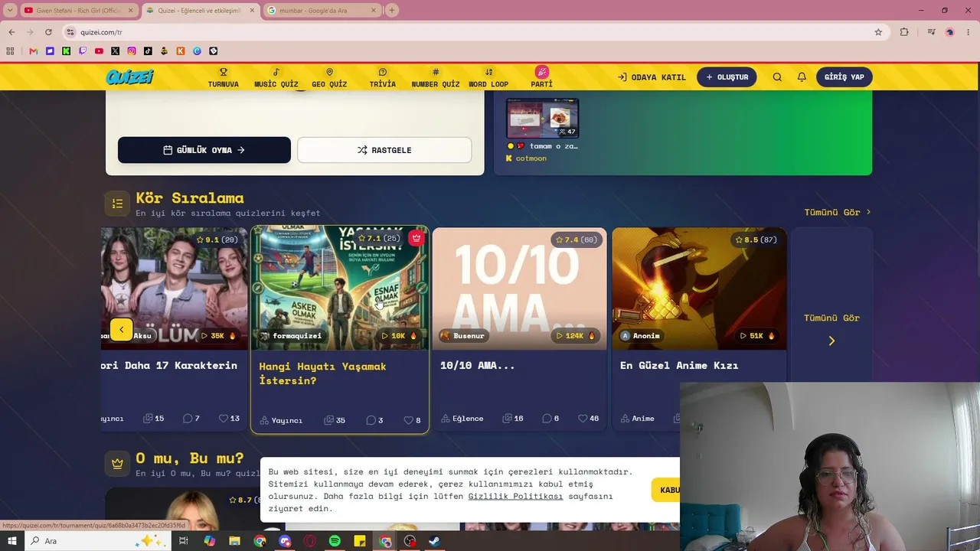
Task: Click the address bar URL field
Action: click(467, 32)
